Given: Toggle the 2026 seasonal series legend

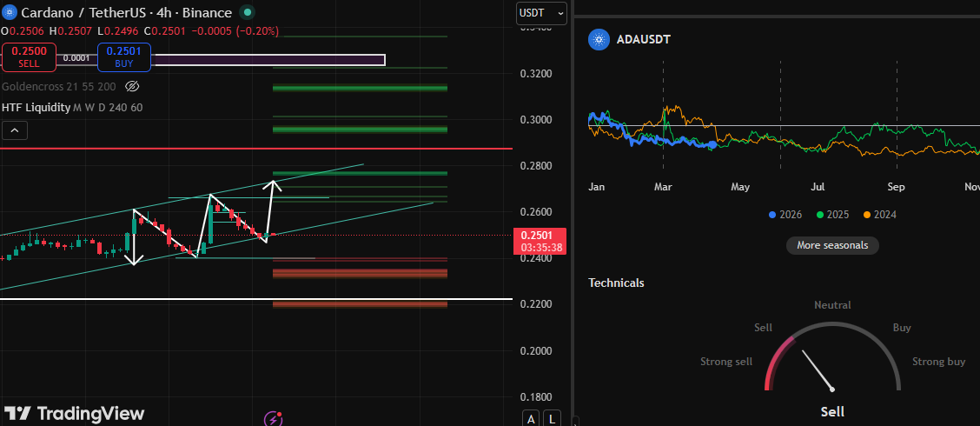Looking at the screenshot, I should (786, 215).
